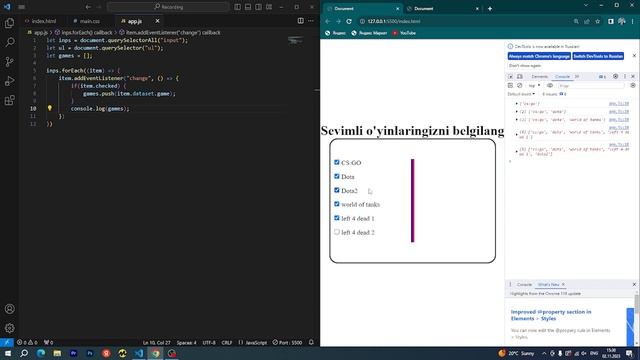Image resolution: width=640 pixels, height=360 pixels.
Task: Click the VS Code top search box
Action: (x=168, y=7)
